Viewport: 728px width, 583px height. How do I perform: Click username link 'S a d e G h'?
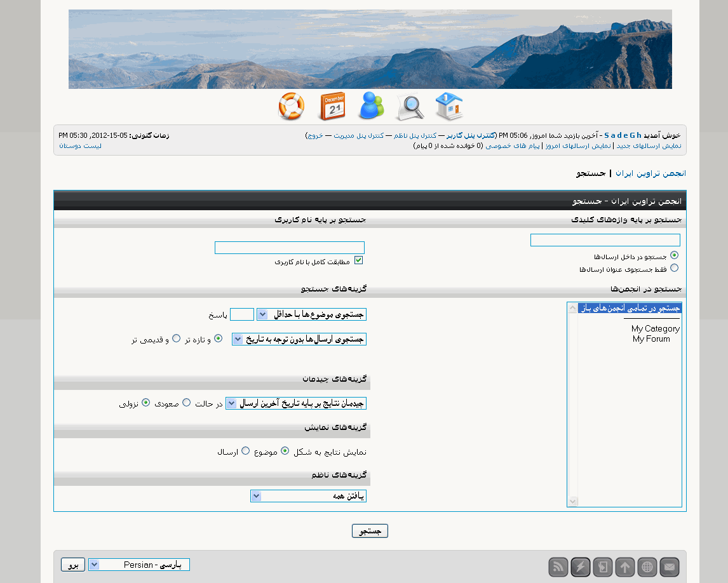tap(623, 135)
